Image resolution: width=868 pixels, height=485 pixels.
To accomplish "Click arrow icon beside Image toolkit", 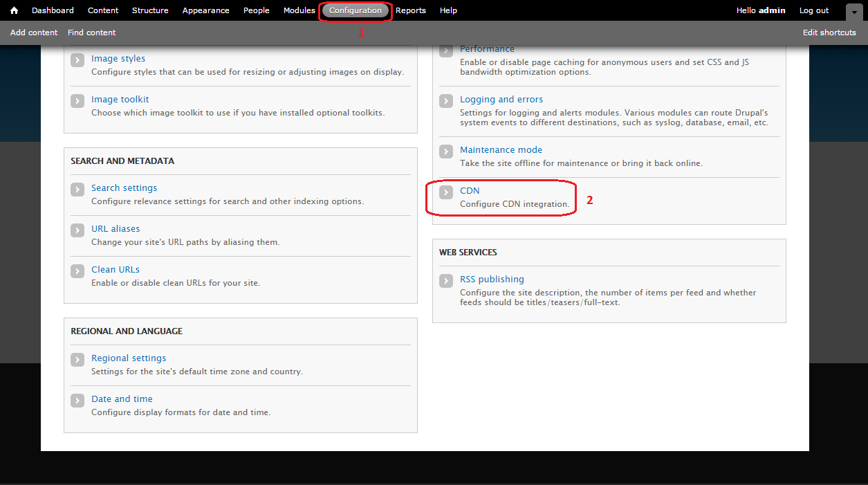I will point(77,101).
